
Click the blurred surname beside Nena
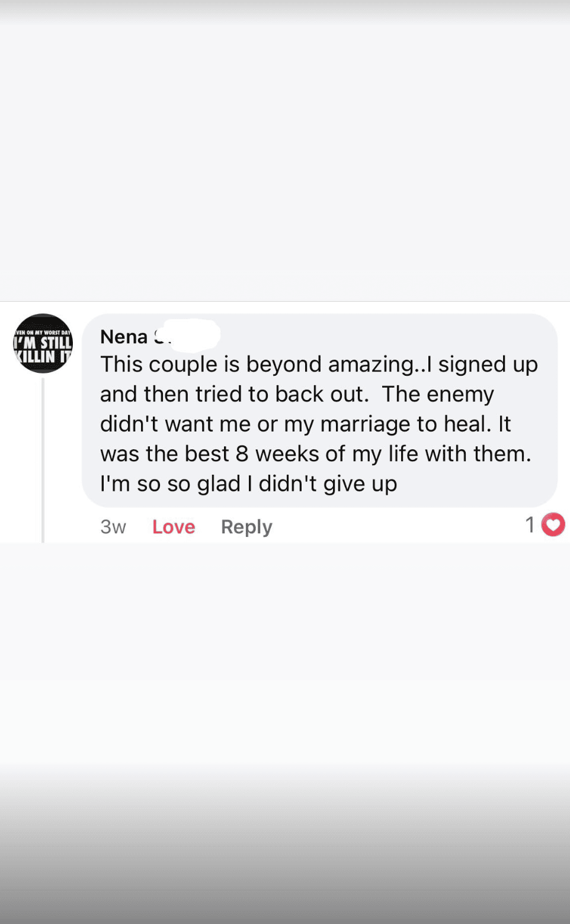(190, 335)
